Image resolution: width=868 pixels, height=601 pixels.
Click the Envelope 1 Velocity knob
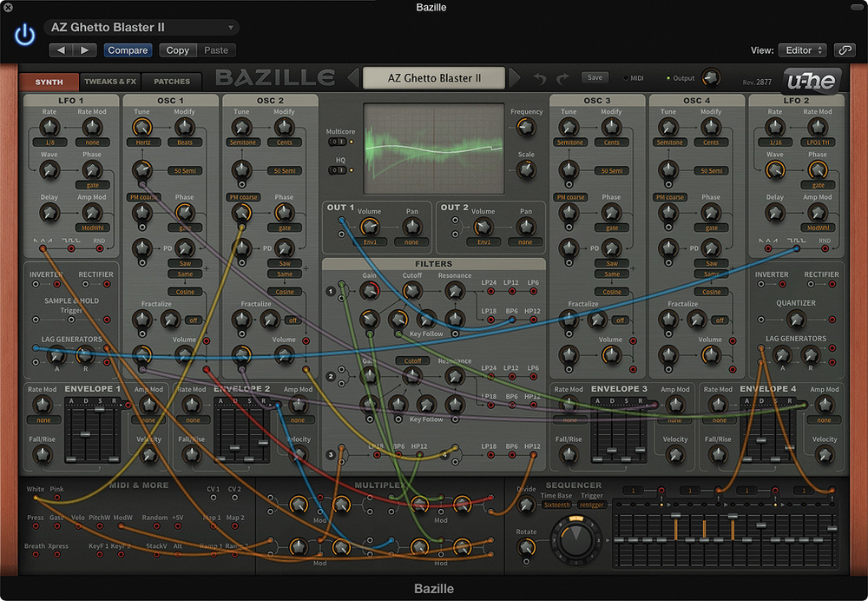148,455
